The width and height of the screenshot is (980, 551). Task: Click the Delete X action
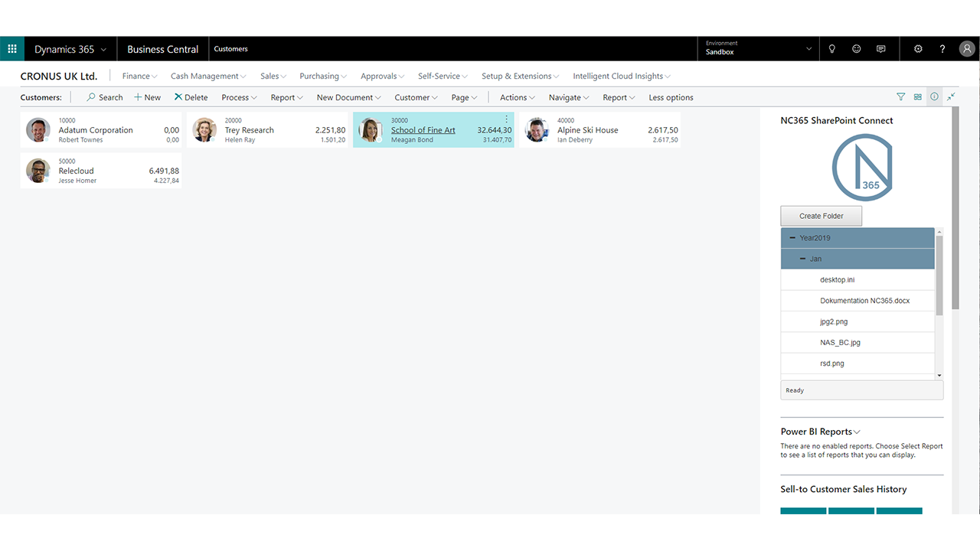[x=191, y=97]
